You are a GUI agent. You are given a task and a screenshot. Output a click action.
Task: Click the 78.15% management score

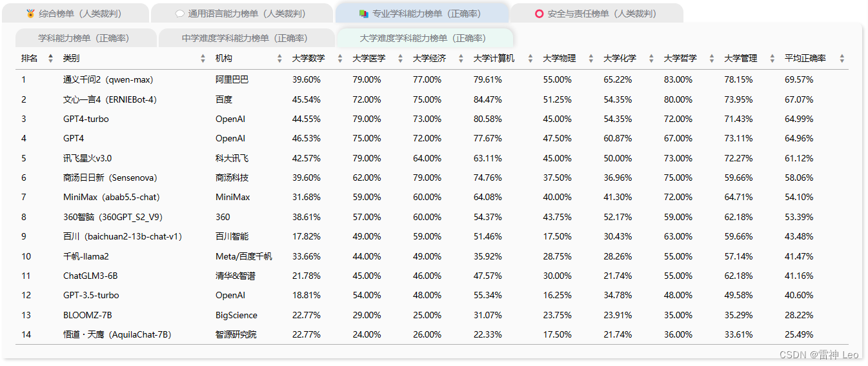pyautogui.click(x=738, y=79)
